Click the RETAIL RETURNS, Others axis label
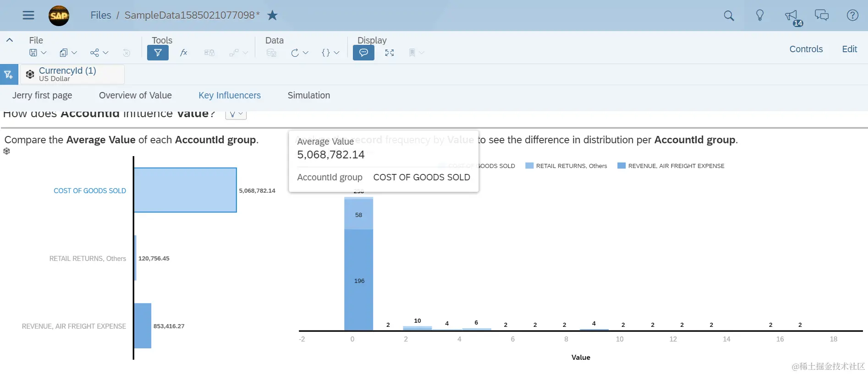This screenshot has width=868, height=374. pos(88,258)
